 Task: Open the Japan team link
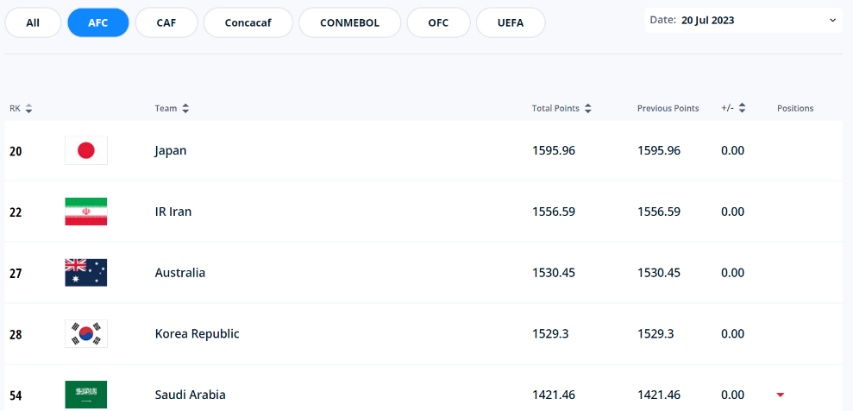170,151
